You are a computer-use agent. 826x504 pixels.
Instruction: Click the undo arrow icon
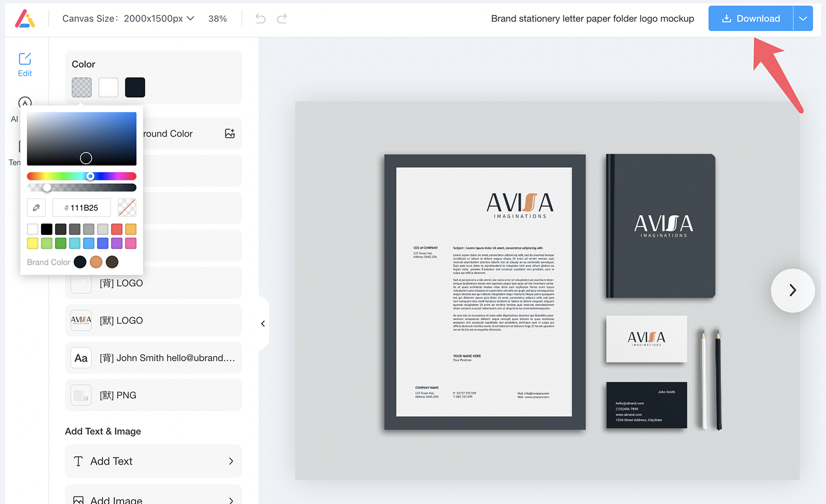[x=260, y=19]
